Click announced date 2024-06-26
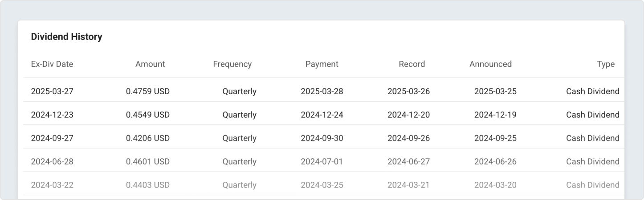644x200 pixels. 495,162
